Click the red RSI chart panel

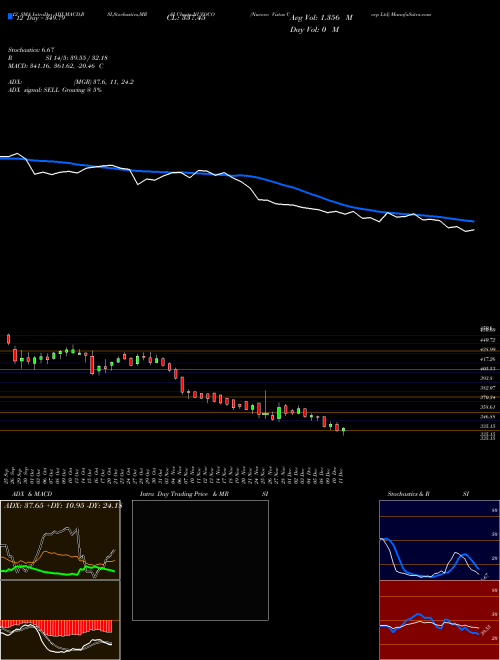click(x=439, y=620)
